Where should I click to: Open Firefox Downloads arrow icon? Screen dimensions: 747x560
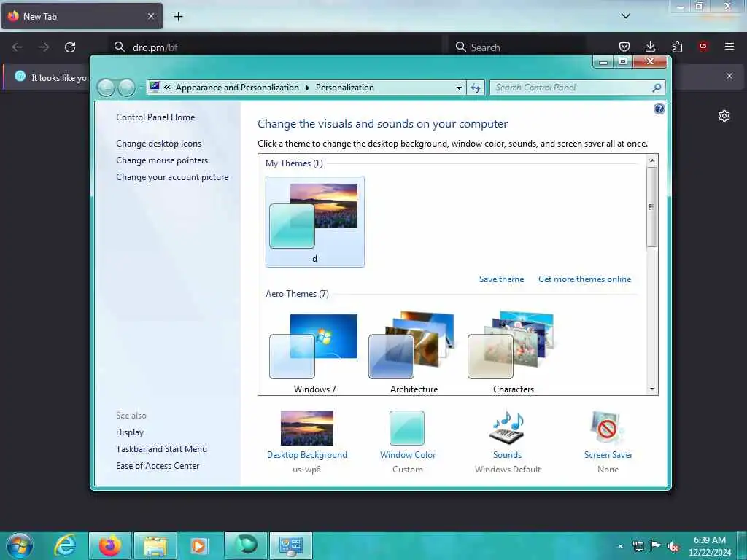tap(650, 47)
